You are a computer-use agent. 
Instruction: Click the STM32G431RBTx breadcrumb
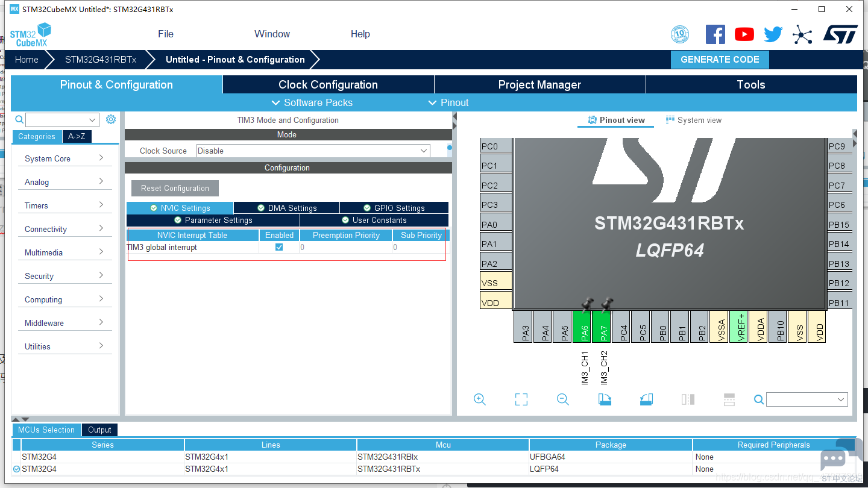pyautogui.click(x=101, y=60)
